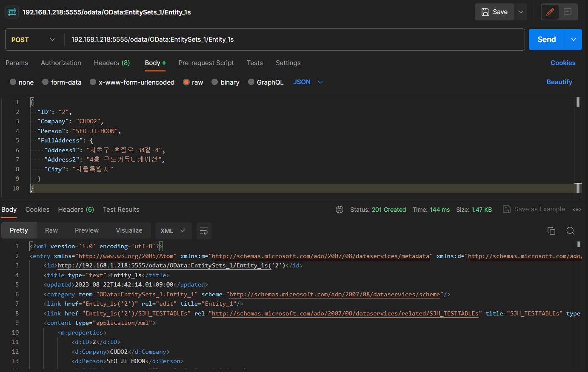Click the Beautify link

(559, 82)
